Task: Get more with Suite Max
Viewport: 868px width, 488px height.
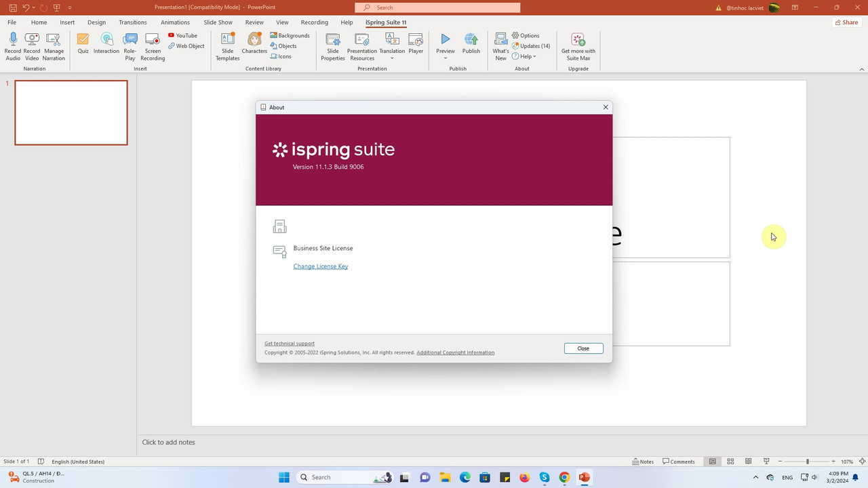Action: click(578, 46)
